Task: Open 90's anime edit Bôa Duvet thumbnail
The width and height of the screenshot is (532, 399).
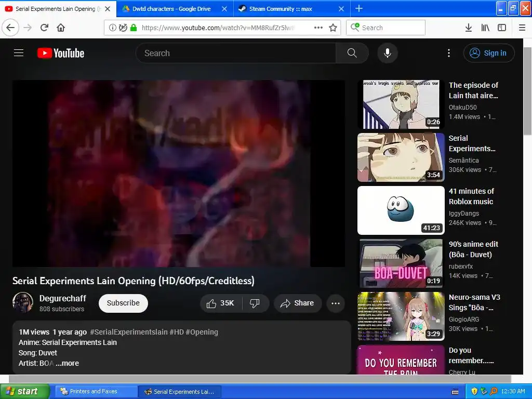Action: pos(401,263)
